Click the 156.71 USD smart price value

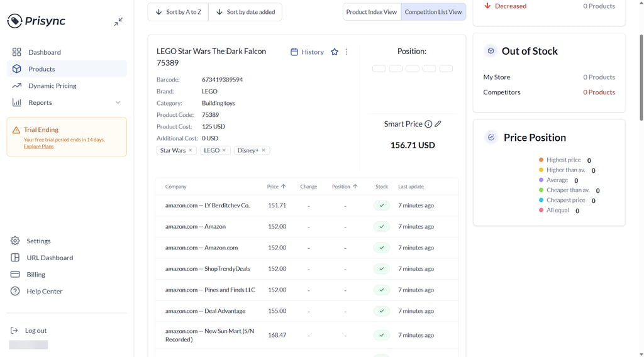(413, 145)
